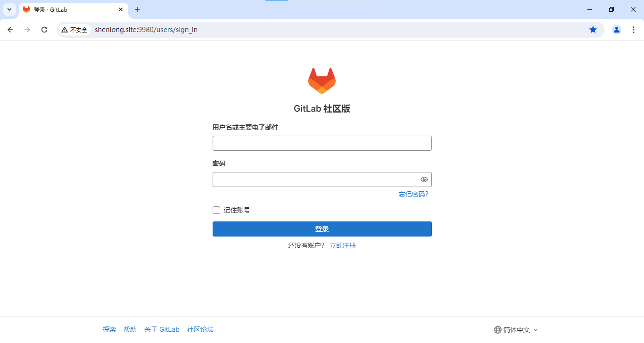Open Chrome's three-dot menu
This screenshot has height=343, width=644.
(x=634, y=29)
